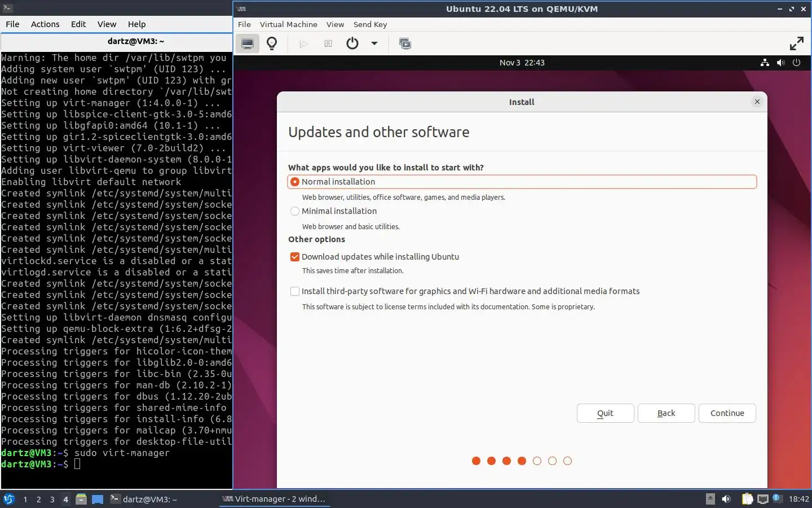
Task: Pause the virtual machine
Action: [328, 43]
